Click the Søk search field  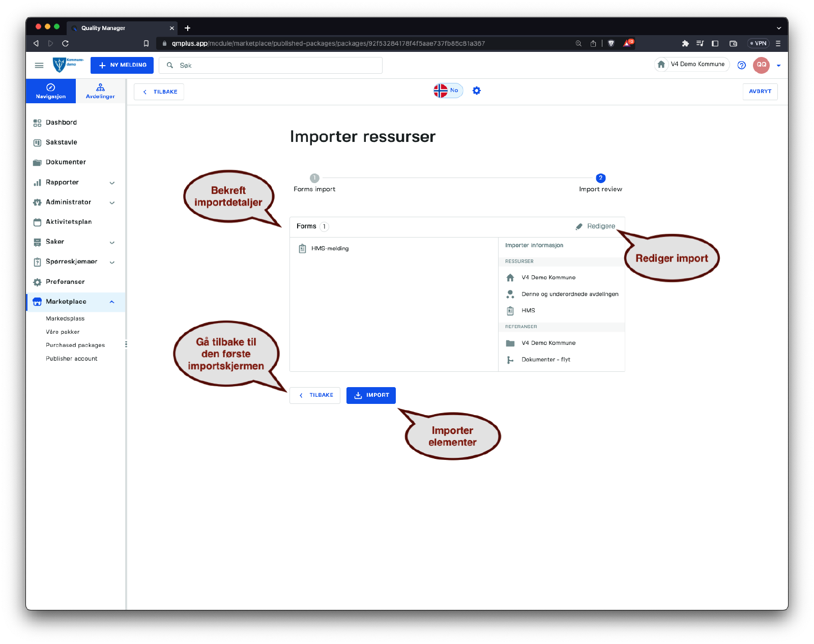click(275, 66)
